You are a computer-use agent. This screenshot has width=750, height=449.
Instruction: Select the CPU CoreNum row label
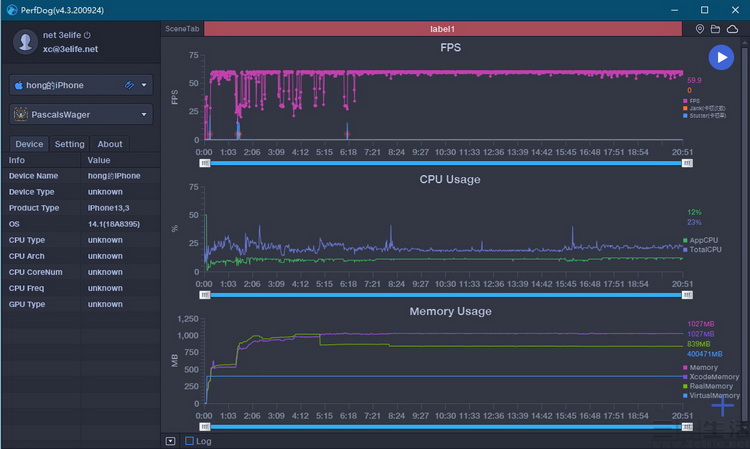[x=35, y=272]
